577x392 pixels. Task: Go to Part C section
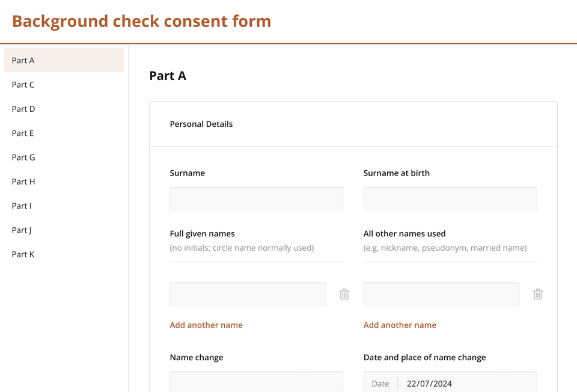point(64,85)
